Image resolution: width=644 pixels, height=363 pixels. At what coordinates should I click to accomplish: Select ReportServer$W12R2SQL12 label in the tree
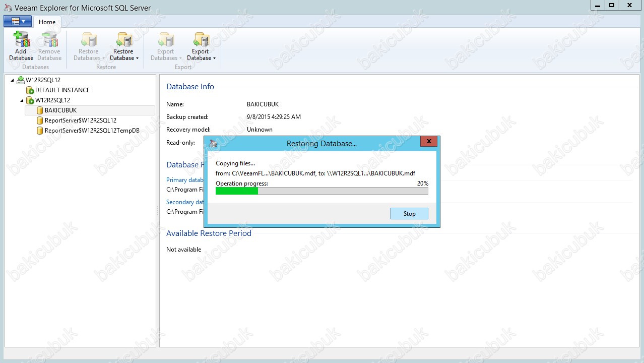click(x=81, y=120)
